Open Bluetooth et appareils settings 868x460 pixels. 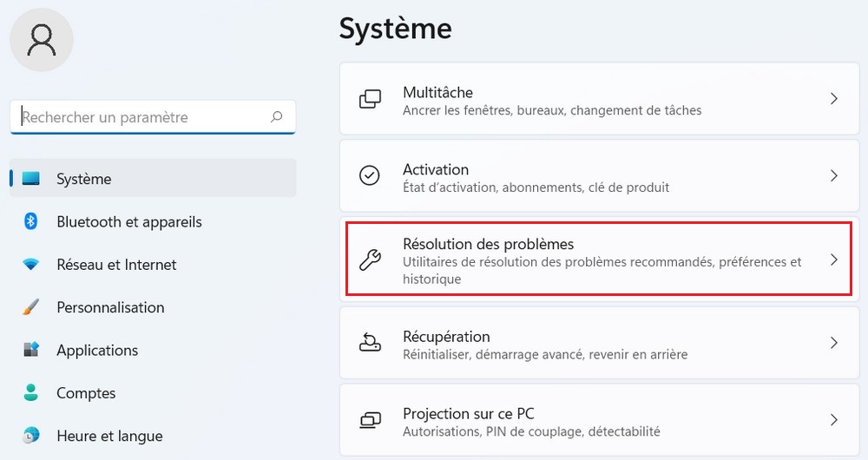pyautogui.click(x=128, y=221)
